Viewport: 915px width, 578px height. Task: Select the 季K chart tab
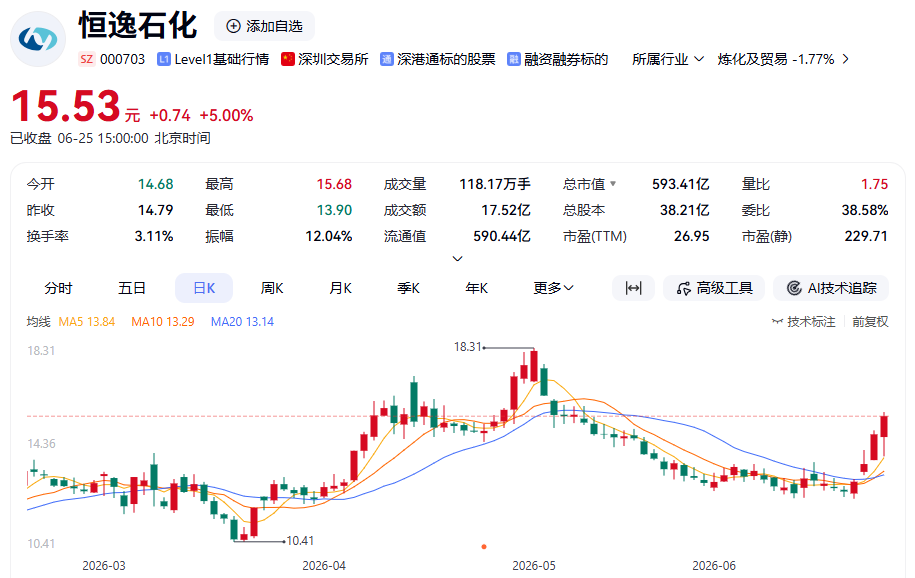coord(408,288)
